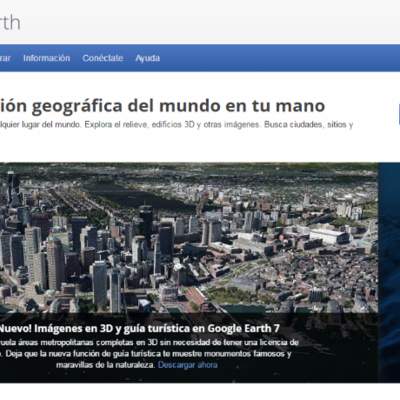Click the text 'maravillas de la naturaleza.'
This screenshot has height=400, width=400.
point(106,365)
